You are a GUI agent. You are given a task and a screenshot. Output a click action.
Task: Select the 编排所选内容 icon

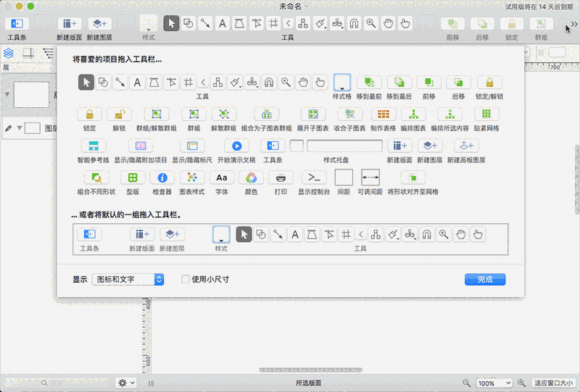(449, 114)
